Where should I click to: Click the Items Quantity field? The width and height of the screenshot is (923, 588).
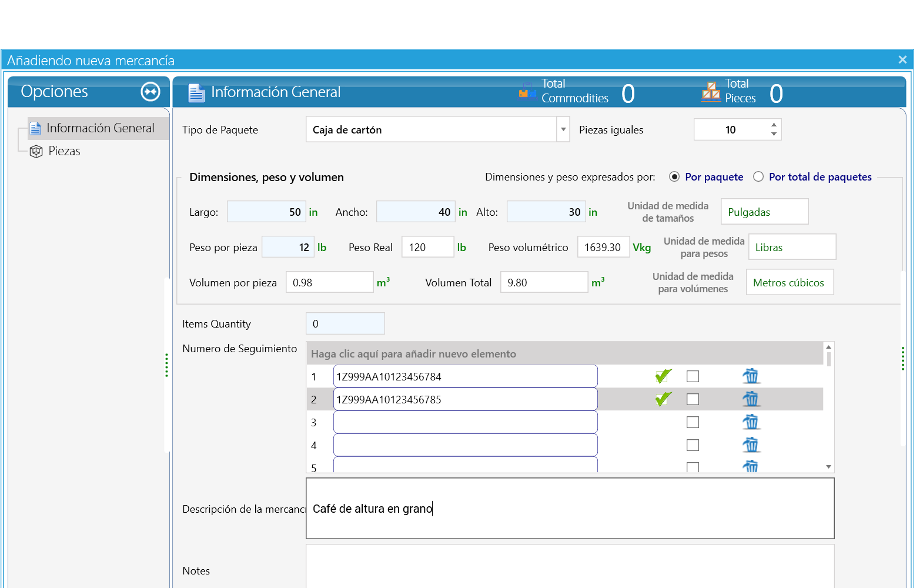click(x=345, y=323)
